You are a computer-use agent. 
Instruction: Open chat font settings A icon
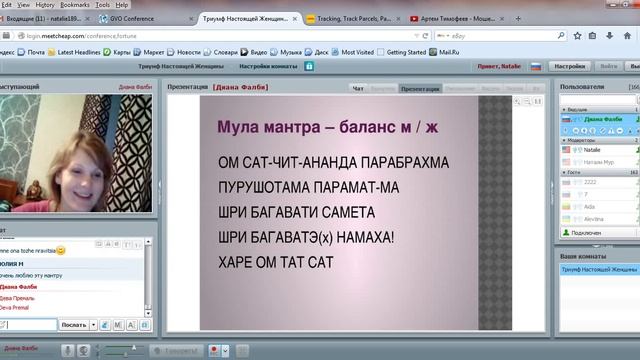click(x=131, y=325)
